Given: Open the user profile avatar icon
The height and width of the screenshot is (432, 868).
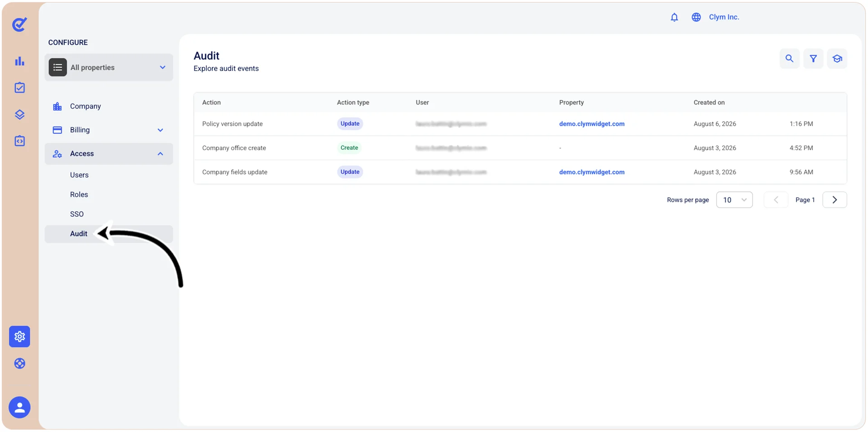Looking at the screenshot, I should pyautogui.click(x=19, y=407).
